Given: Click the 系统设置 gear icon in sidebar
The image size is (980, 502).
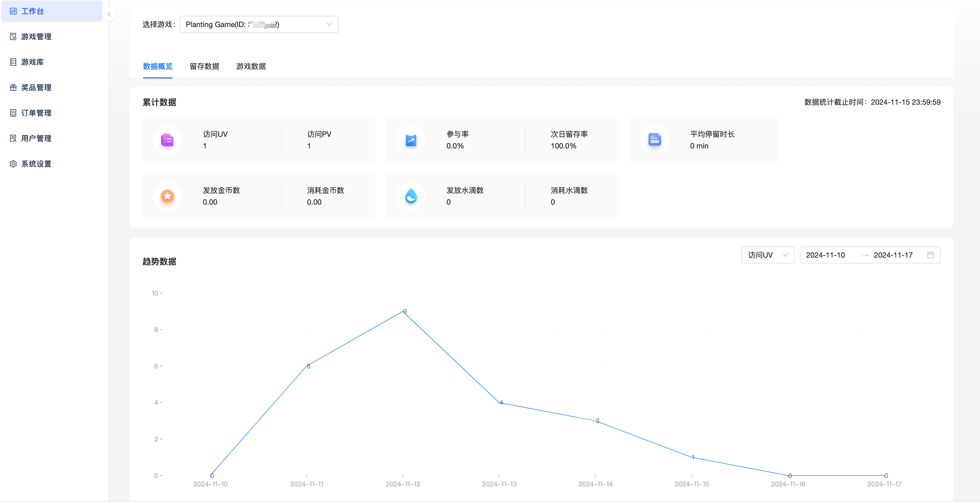Looking at the screenshot, I should click(13, 164).
